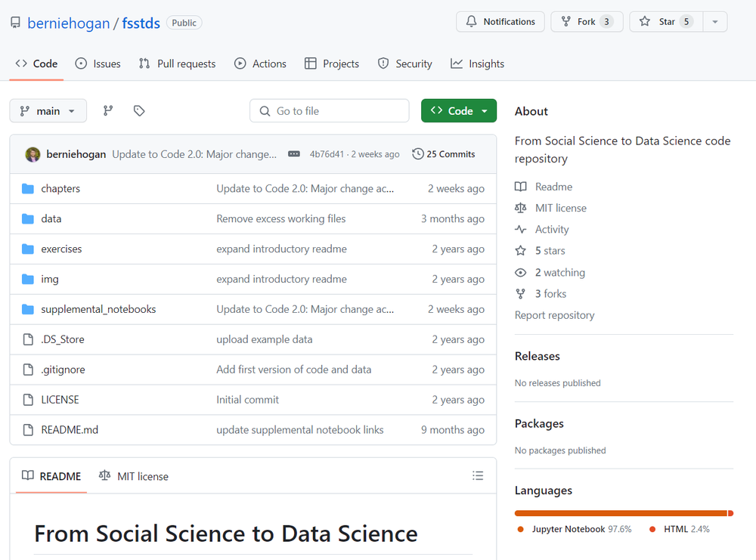The height and width of the screenshot is (560, 756).
Task: Click the repository book icon beside berniehogan
Action: click(x=15, y=23)
